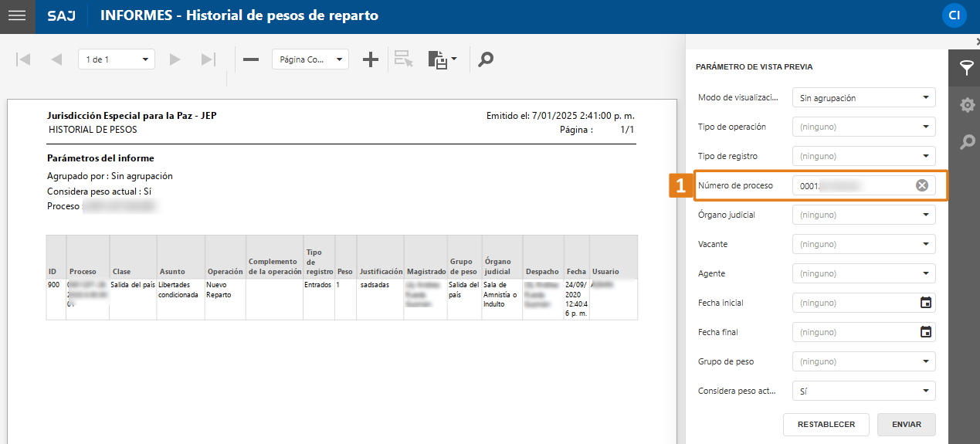Zoom in with the plus icon
The height and width of the screenshot is (444, 980).
coord(371,59)
